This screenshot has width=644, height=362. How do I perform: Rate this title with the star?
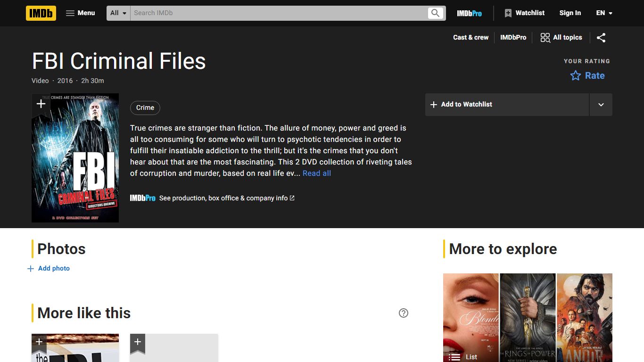tap(587, 75)
